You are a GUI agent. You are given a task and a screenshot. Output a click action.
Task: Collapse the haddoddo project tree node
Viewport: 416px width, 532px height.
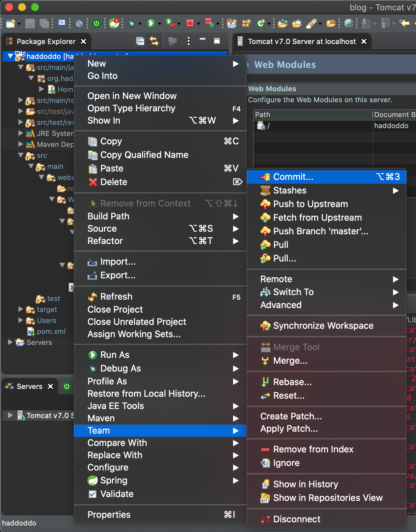point(10,56)
